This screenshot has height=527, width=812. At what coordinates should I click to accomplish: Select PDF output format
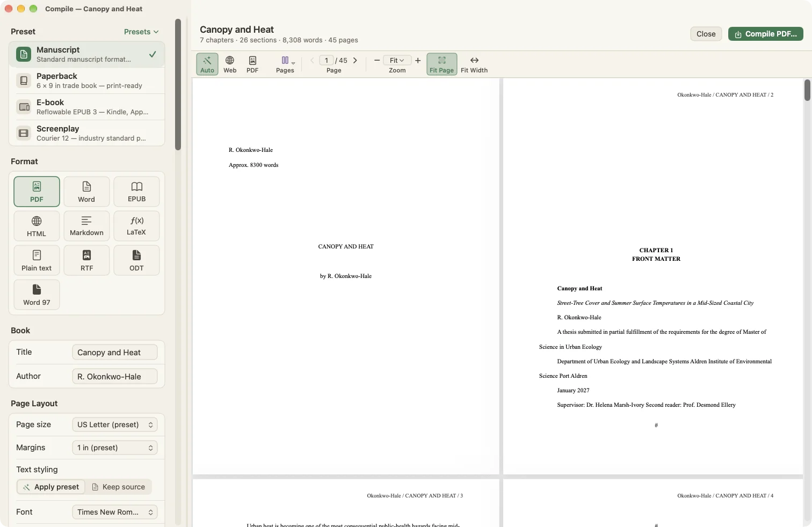coord(37,192)
